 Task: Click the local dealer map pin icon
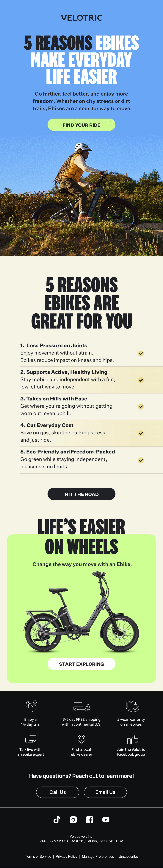point(81,739)
